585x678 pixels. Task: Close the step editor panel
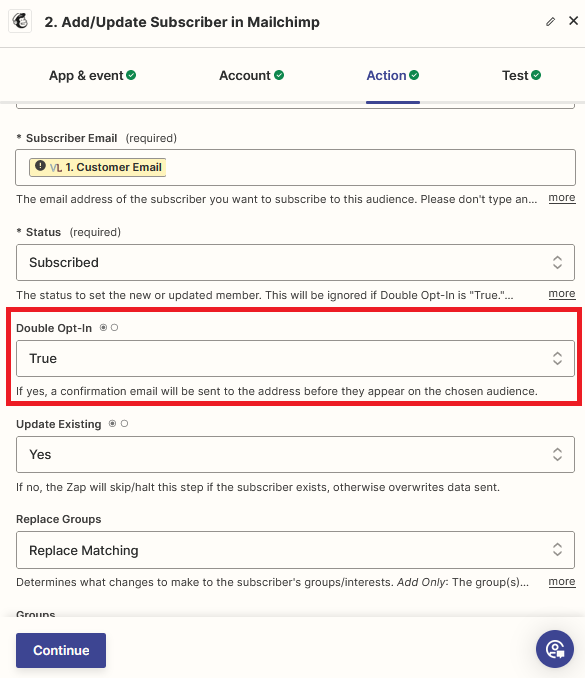573,21
